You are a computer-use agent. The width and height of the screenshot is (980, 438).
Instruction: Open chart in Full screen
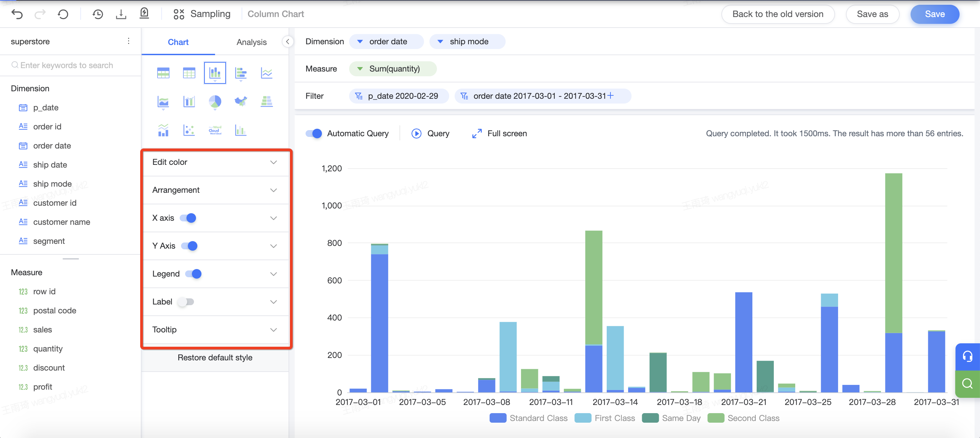click(499, 134)
